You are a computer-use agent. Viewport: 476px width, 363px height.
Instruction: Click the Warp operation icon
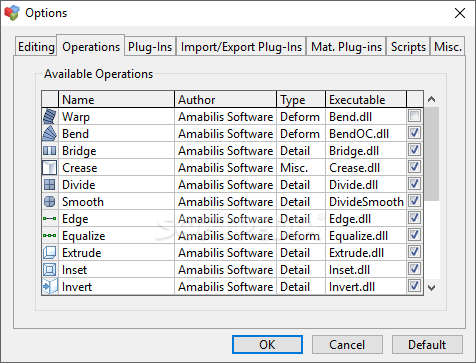[x=50, y=116]
